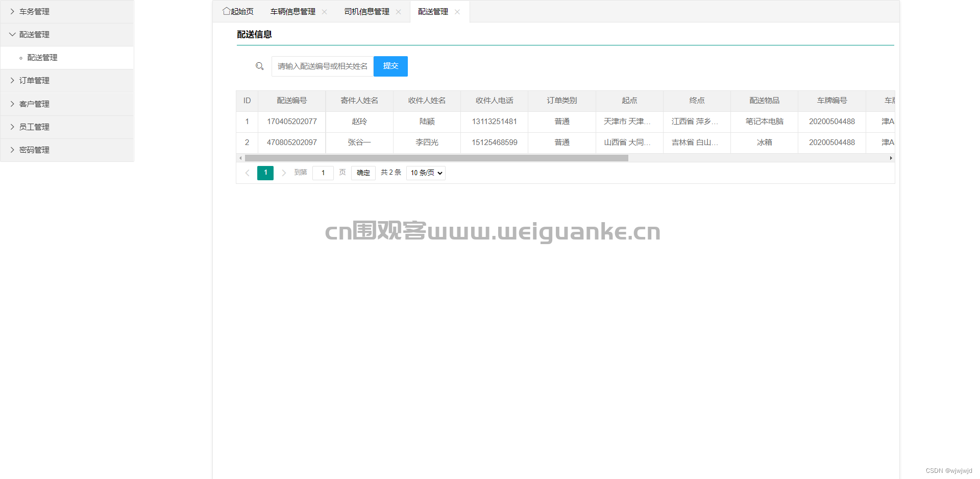This screenshot has height=479, width=980.
Task: Click destination cell 江西省 萍乡…
Action: 697,122
